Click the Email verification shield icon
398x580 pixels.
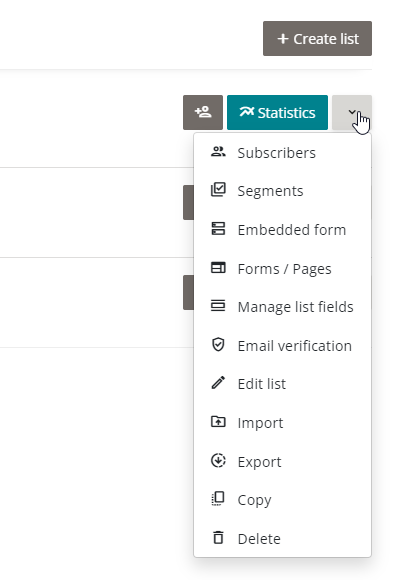click(x=218, y=344)
